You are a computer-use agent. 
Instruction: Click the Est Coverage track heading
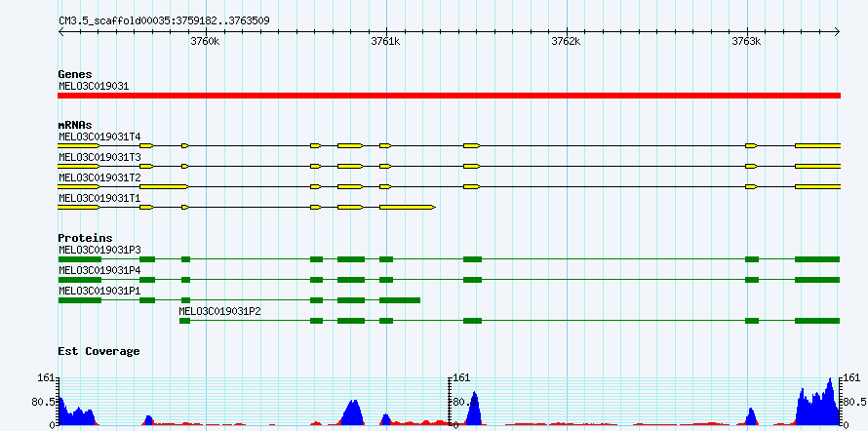pos(99,351)
